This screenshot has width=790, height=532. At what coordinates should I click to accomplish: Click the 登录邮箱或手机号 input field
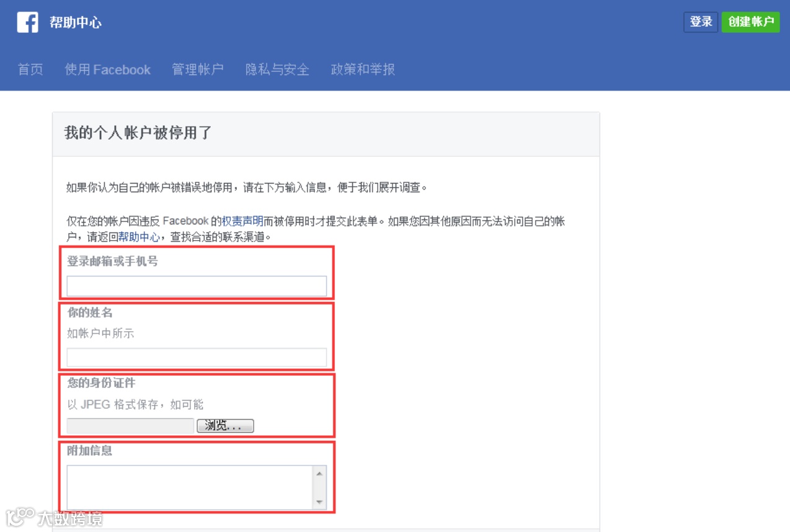pos(196,286)
